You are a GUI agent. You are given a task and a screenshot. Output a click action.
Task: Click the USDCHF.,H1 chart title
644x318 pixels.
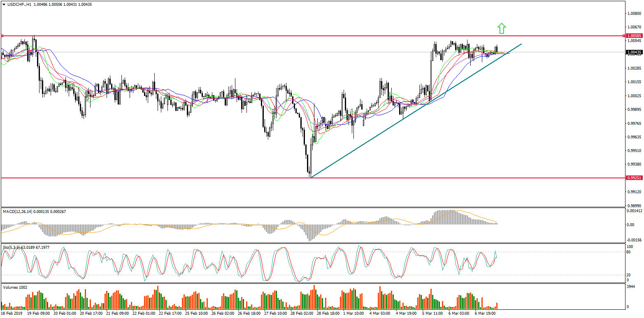(x=19, y=4)
